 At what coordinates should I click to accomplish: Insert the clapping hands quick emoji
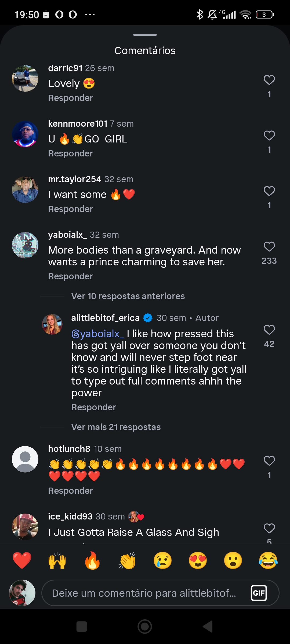[127, 561]
